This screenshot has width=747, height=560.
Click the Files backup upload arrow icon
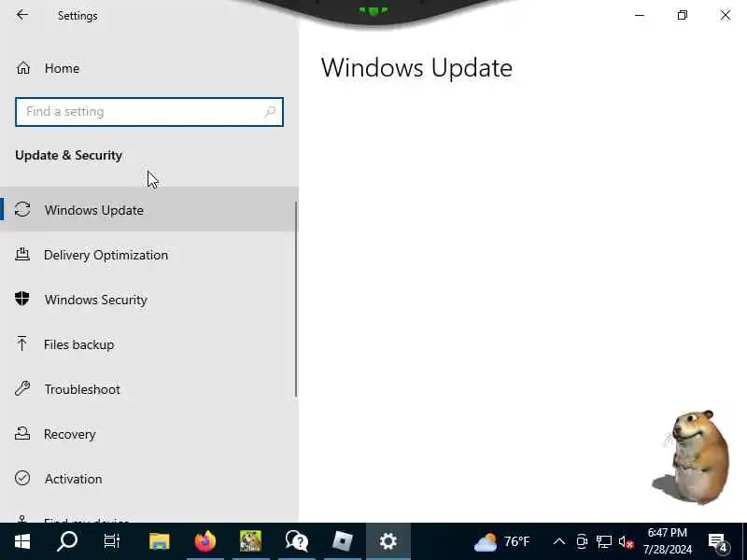point(21,343)
